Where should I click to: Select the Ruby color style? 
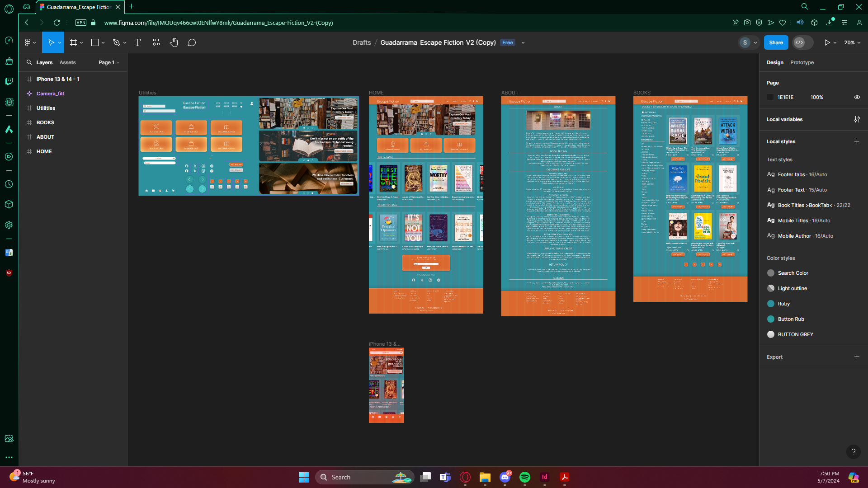pyautogui.click(x=784, y=304)
